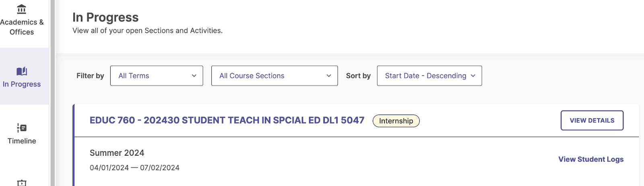Open the Timeline list icon in sidebar

[22, 128]
